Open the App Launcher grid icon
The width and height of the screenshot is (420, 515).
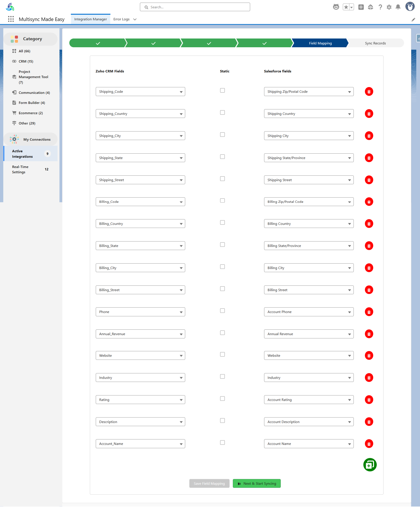tap(11, 19)
